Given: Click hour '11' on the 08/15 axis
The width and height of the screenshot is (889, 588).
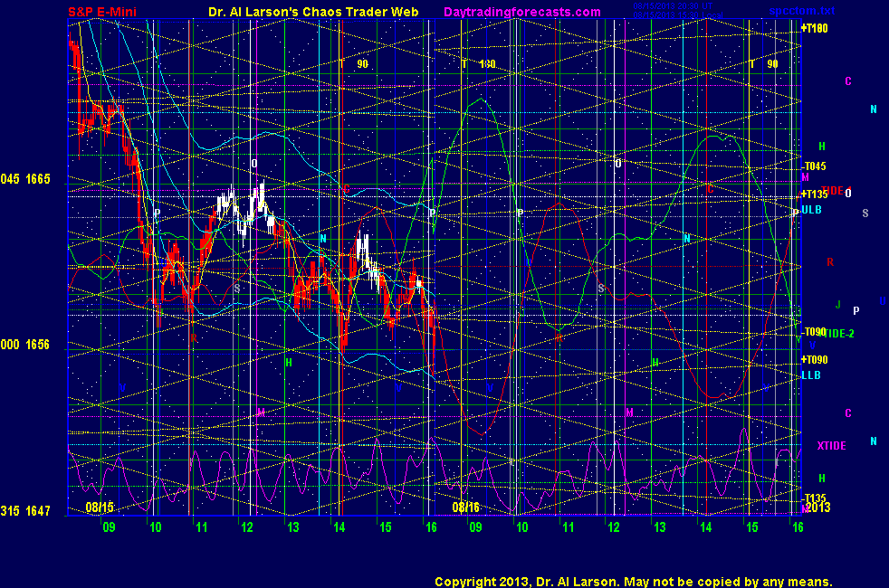Looking at the screenshot, I should tap(201, 527).
